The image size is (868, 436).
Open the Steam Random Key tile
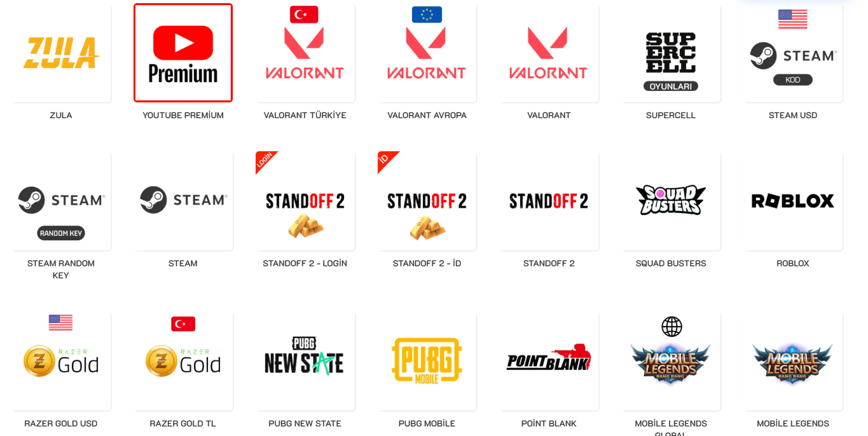(61, 201)
